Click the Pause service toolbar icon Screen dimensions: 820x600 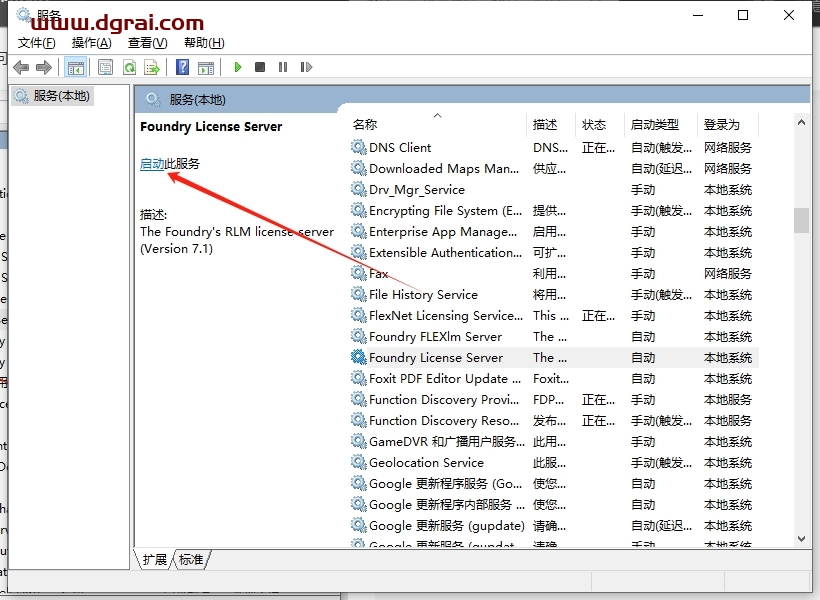click(283, 67)
